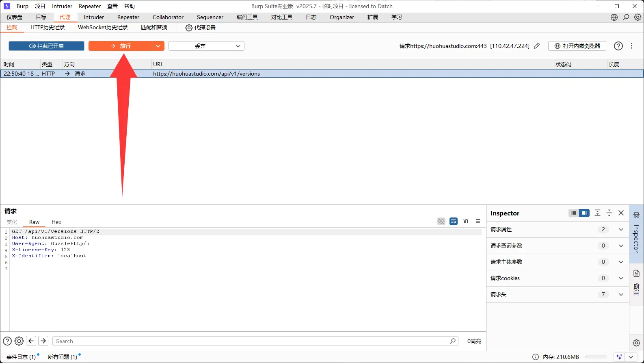Click the Search input field in request panel
The image size is (644, 363).
pyautogui.click(x=252, y=341)
